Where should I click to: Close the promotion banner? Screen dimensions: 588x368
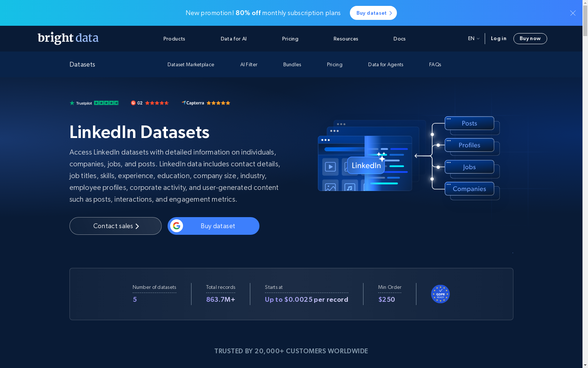click(x=573, y=13)
